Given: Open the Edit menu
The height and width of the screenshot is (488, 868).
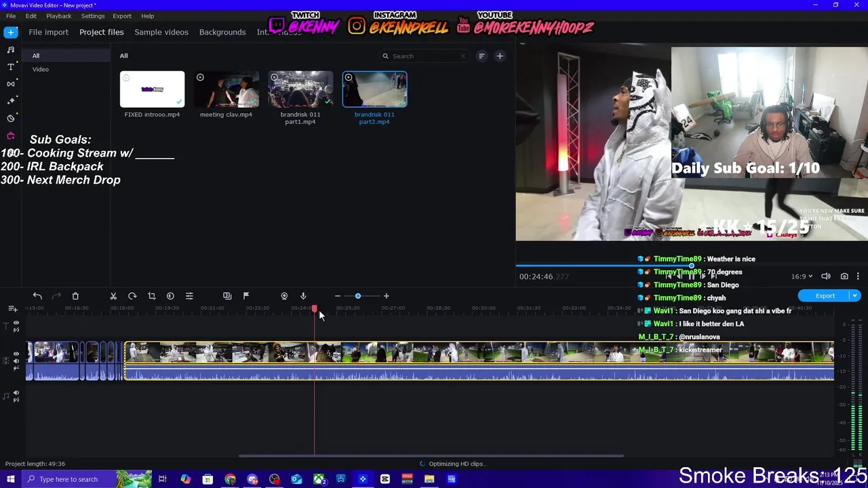Looking at the screenshot, I should (x=31, y=16).
